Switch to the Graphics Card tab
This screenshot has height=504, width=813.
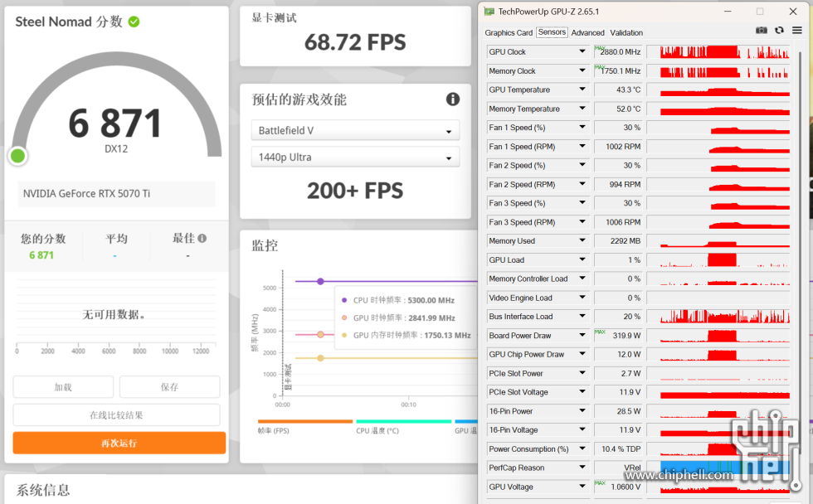509,32
